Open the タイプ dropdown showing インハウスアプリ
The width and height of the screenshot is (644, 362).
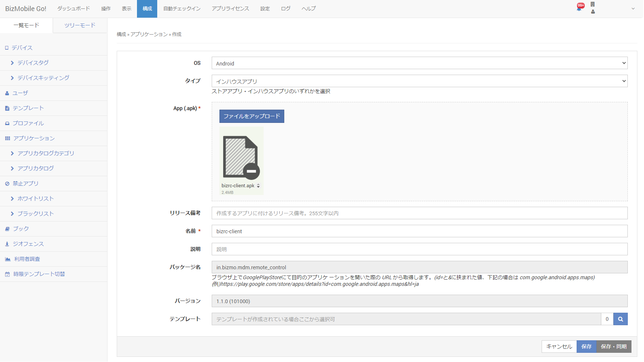coord(419,81)
